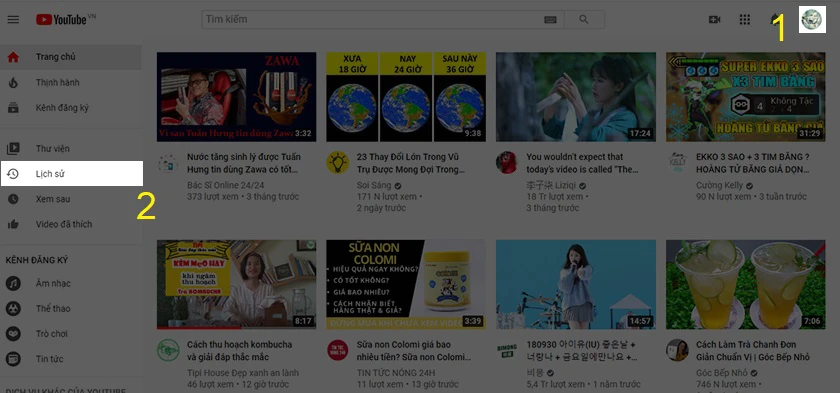Open title 23 Thay Đổi Lớn Trong Vũ Trụ

[411, 163]
